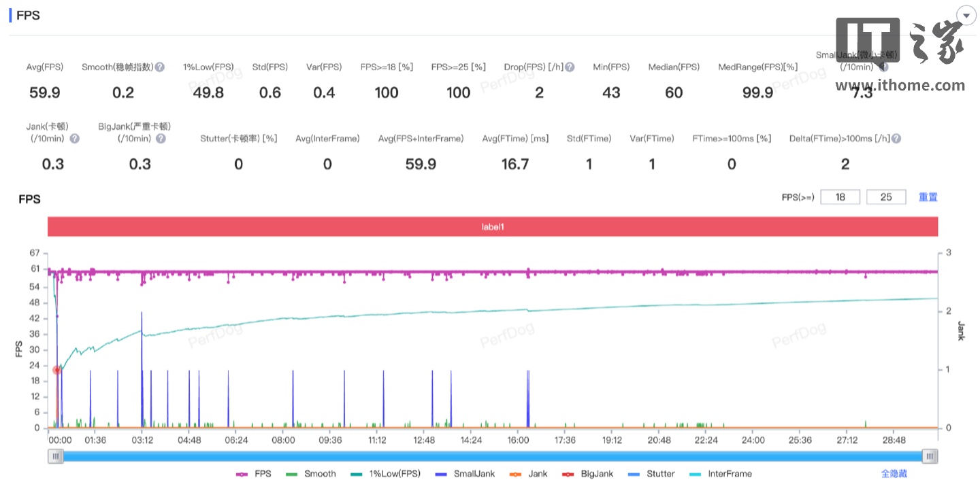Click the 重置 reset link
The width and height of the screenshot is (980, 480).
[x=928, y=197]
